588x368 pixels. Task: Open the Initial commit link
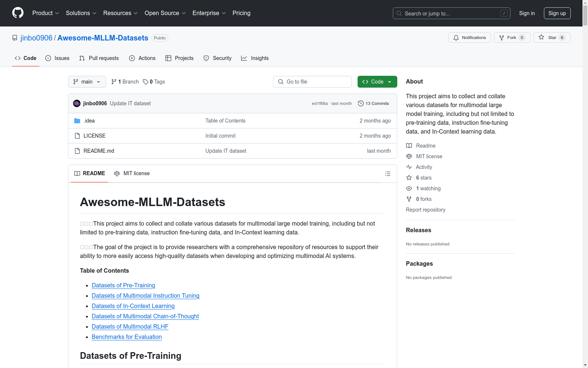click(220, 136)
